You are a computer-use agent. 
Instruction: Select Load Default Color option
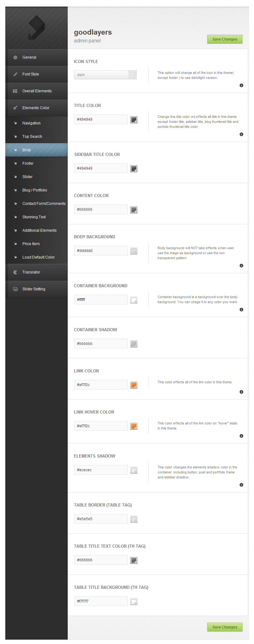click(38, 257)
